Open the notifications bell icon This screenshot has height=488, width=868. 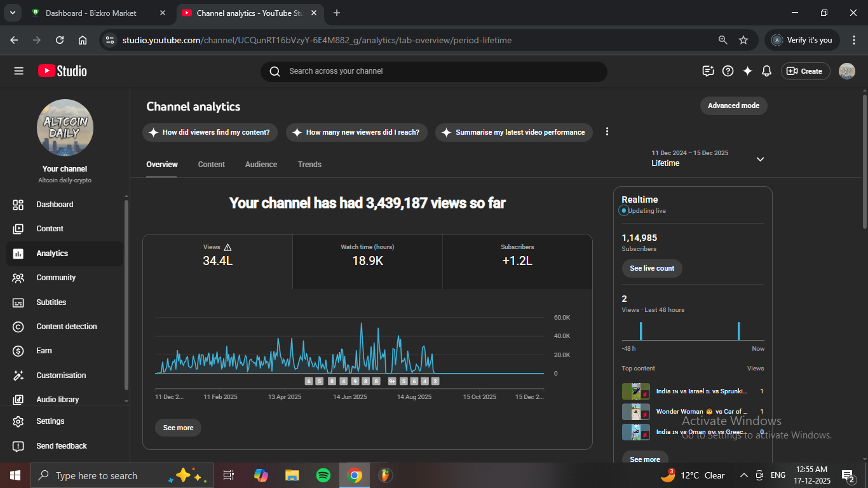766,71
